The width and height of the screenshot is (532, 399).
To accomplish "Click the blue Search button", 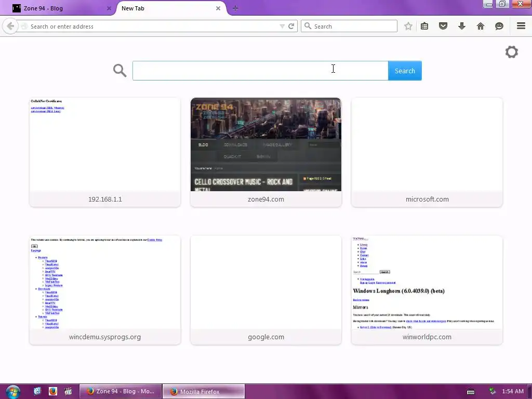I will (x=405, y=71).
